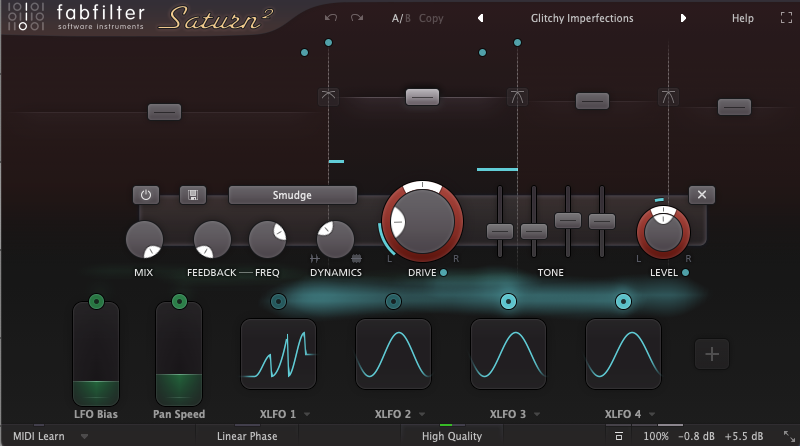800x446 pixels.
Task: Click the fourth TONE slider handle
Action: click(x=602, y=221)
